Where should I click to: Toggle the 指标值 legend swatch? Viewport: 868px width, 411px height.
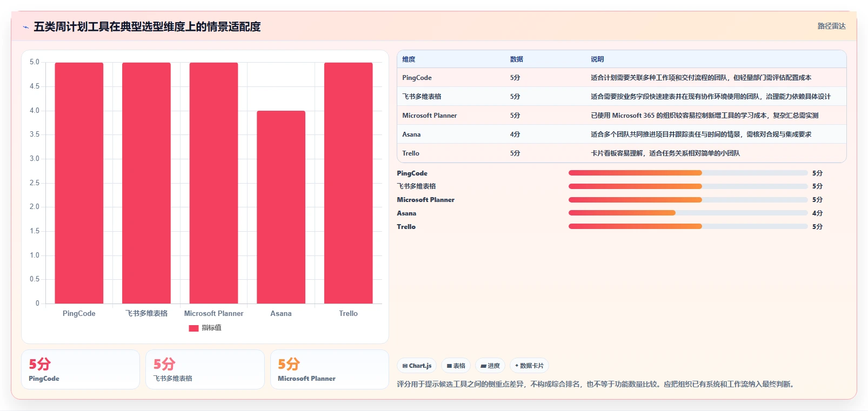tap(193, 328)
